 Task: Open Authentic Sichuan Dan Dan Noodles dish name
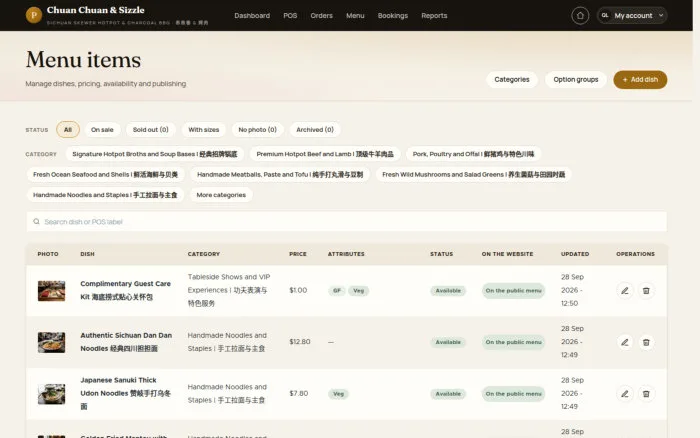pos(126,342)
